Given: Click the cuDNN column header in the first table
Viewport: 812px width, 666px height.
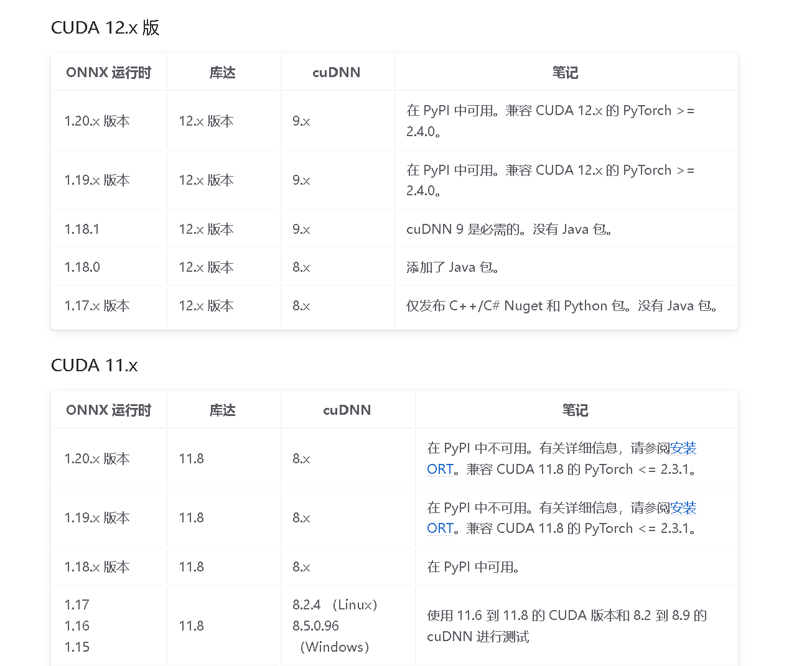Looking at the screenshot, I should 336,72.
